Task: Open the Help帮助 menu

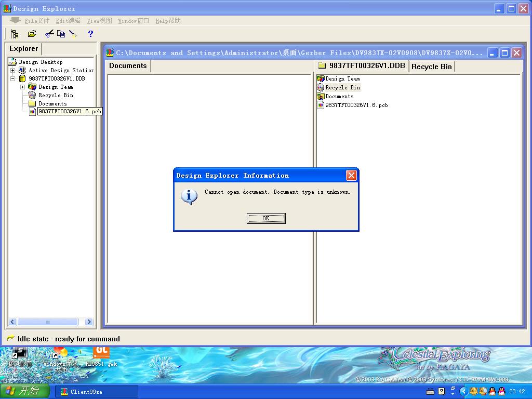Action: 168,21
